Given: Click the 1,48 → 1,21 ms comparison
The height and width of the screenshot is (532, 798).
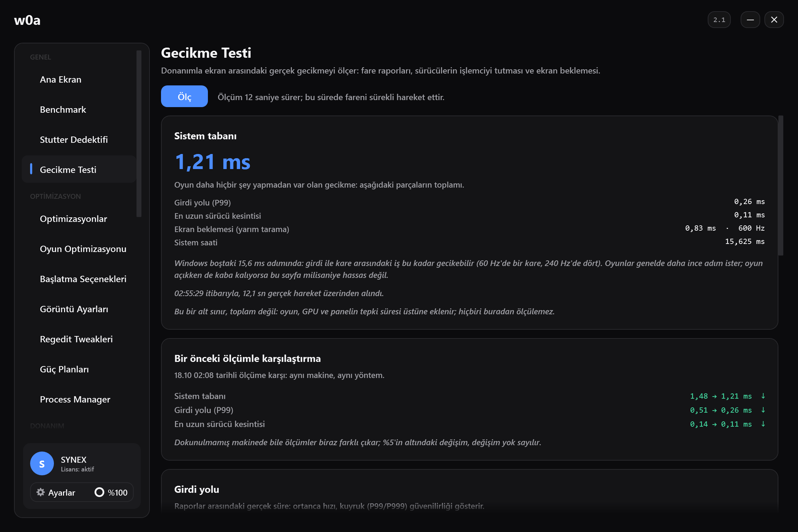Looking at the screenshot, I should coord(721,396).
